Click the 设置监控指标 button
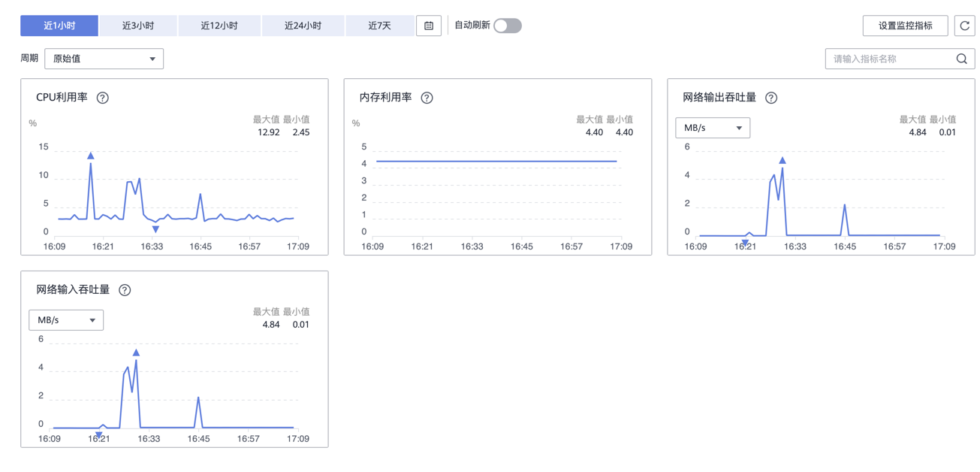980x472 pixels. 905,26
